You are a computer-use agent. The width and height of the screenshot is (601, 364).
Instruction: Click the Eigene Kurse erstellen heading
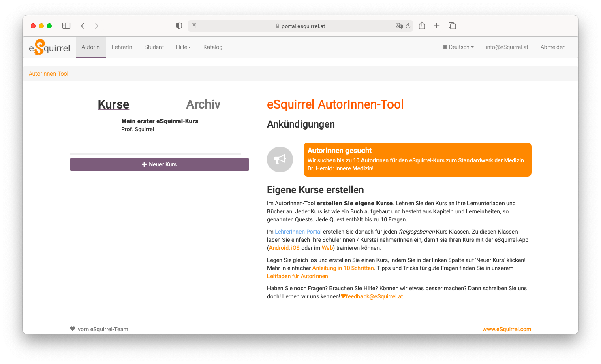[315, 190]
